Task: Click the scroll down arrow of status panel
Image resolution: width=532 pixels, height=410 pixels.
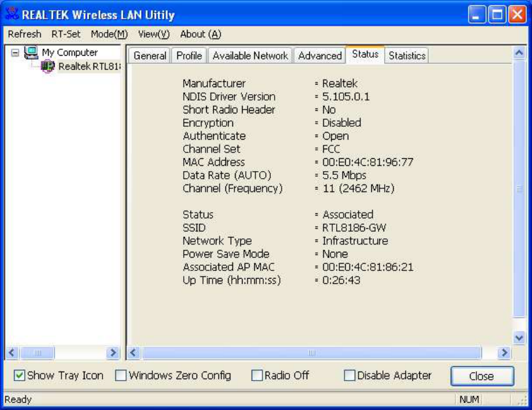Action: [x=519, y=338]
